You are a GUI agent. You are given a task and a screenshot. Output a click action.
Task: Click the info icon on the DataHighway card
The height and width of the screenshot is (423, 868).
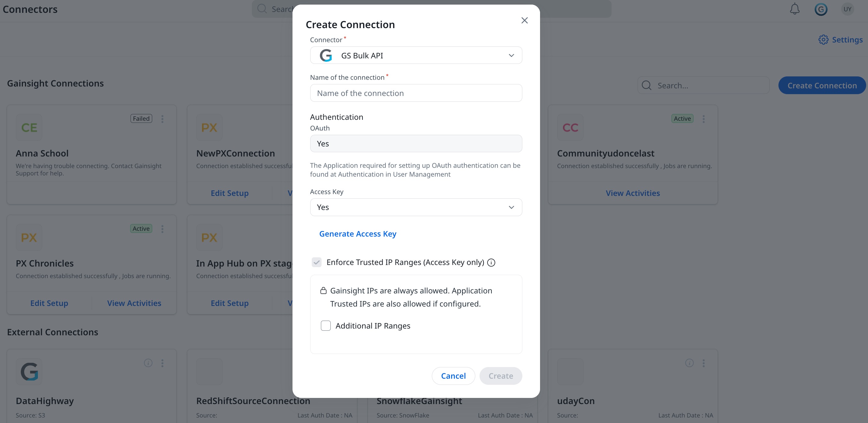(148, 363)
